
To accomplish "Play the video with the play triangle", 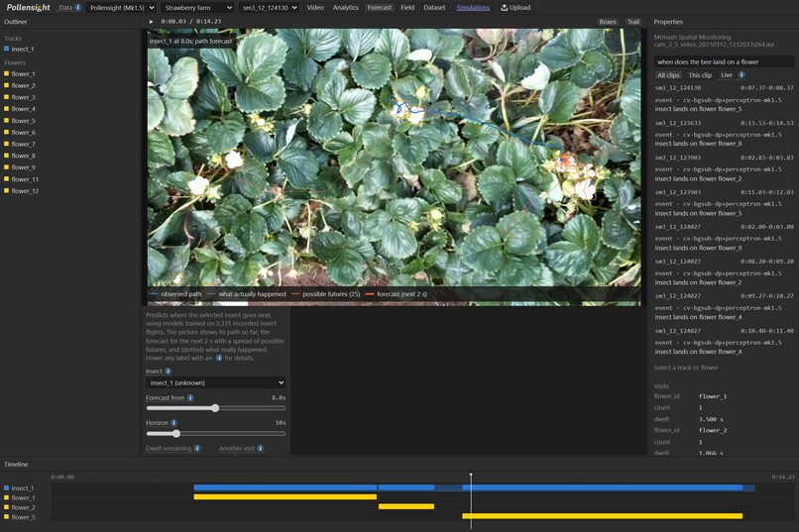I will 151,22.
